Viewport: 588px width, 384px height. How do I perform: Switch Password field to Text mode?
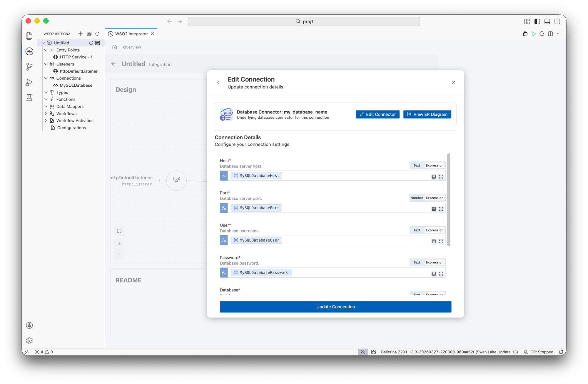(x=417, y=262)
